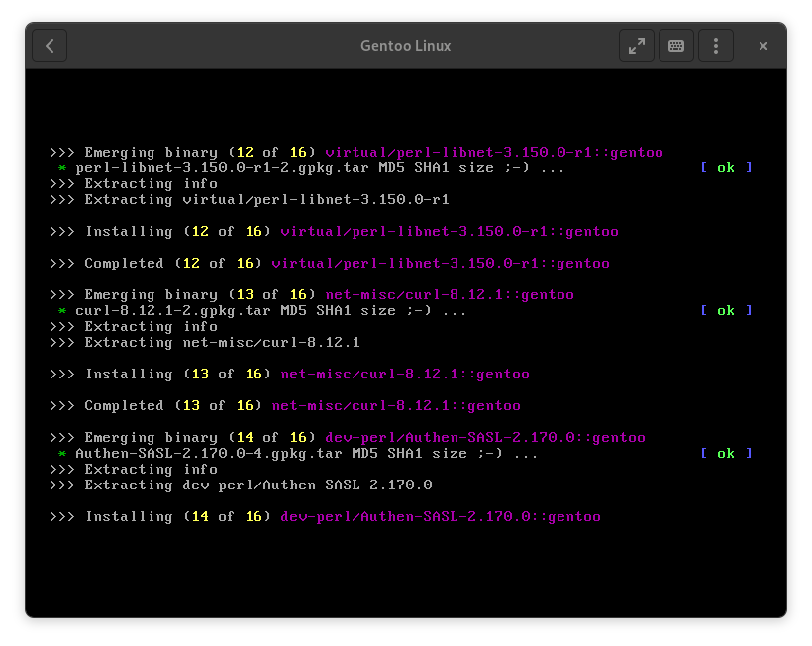The image size is (812, 646).
Task: Click Installing (14 of 16) Authen-SASL line
Action: [325, 517]
